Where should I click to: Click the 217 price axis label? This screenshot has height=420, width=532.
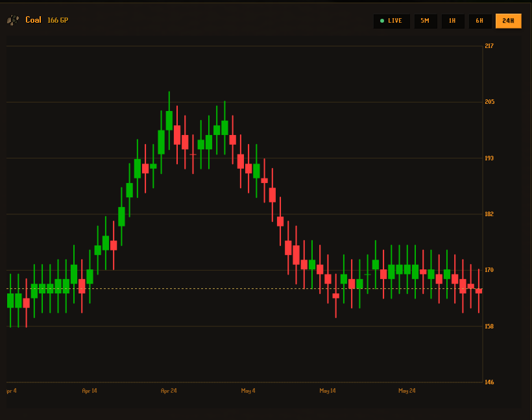[489, 46]
